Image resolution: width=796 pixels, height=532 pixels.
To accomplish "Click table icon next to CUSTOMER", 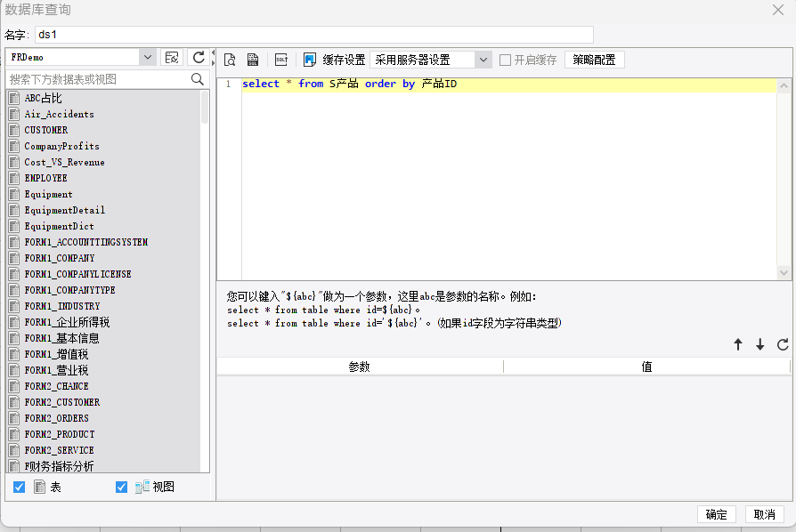I will click(x=14, y=130).
